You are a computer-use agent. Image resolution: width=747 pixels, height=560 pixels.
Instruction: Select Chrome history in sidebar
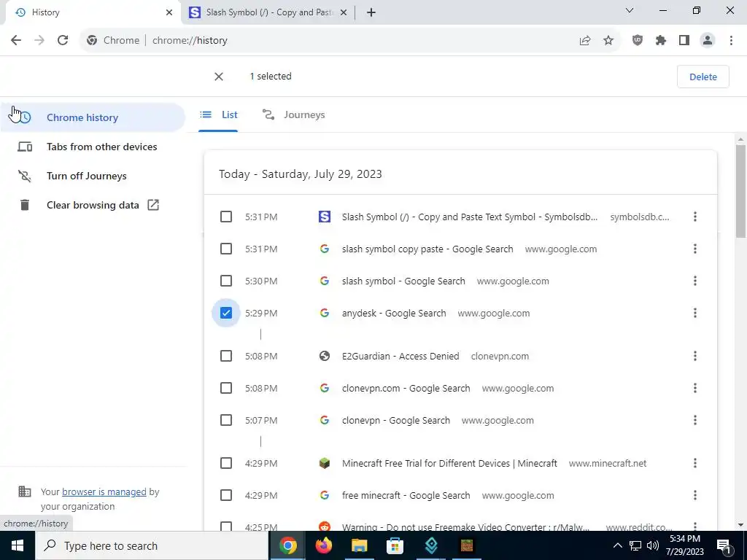click(93, 117)
